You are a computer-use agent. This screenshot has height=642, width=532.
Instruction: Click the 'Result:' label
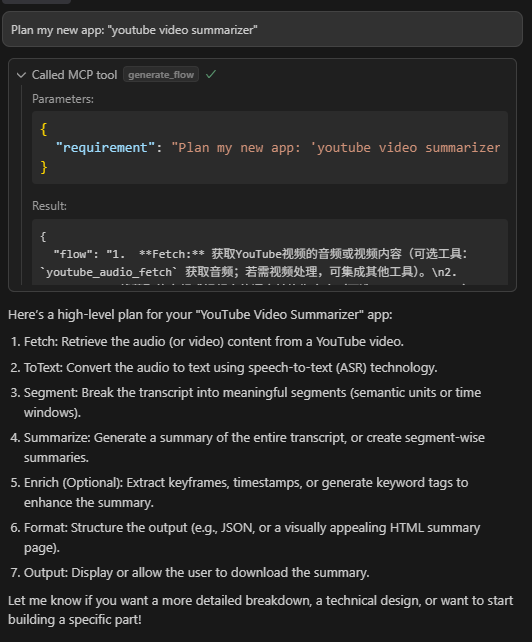click(x=50, y=206)
